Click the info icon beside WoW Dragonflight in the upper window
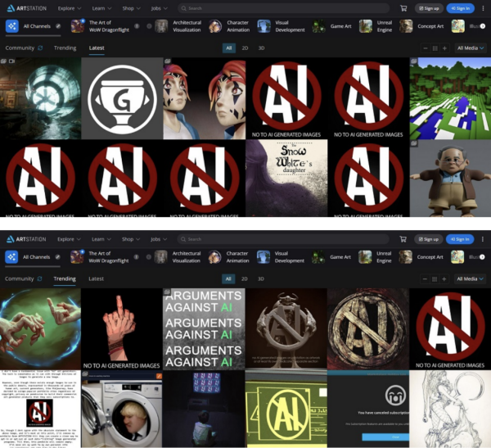The height and width of the screenshot is (448, 491). click(x=137, y=26)
